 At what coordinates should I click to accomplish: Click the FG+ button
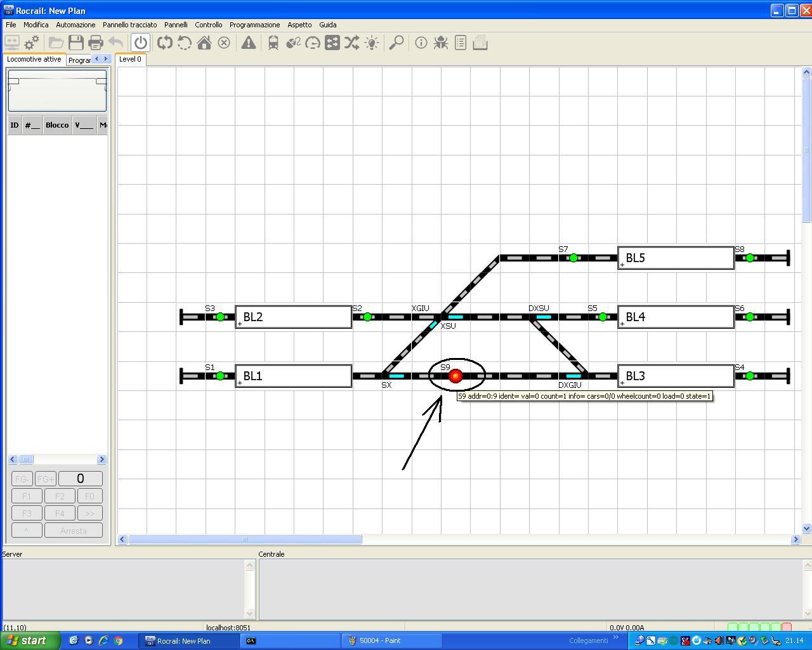click(46, 479)
